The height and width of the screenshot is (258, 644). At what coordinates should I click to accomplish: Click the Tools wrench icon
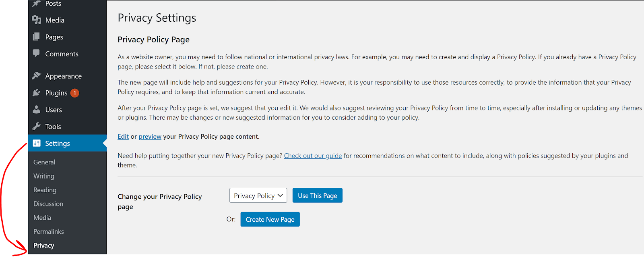37,126
